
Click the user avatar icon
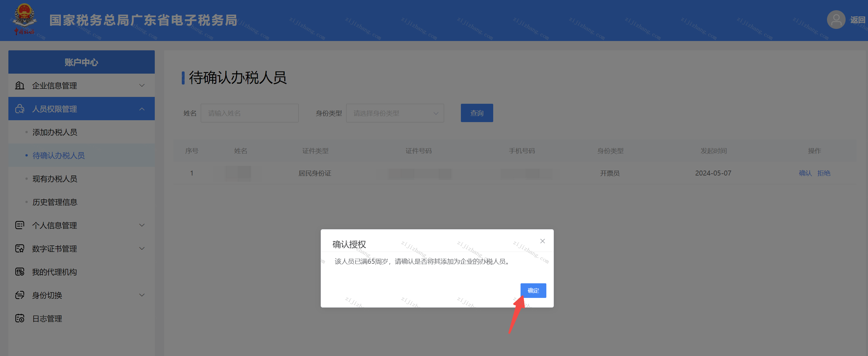(x=836, y=20)
